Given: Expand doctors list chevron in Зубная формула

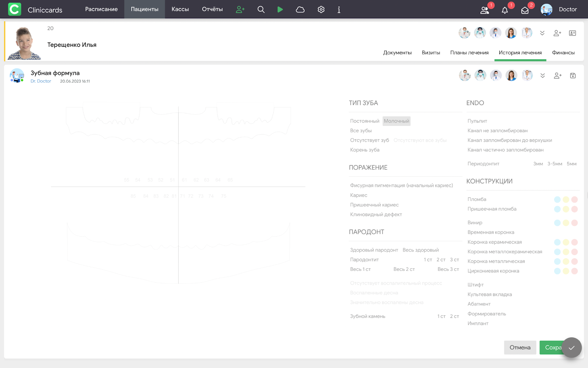Looking at the screenshot, I should pyautogui.click(x=542, y=75).
